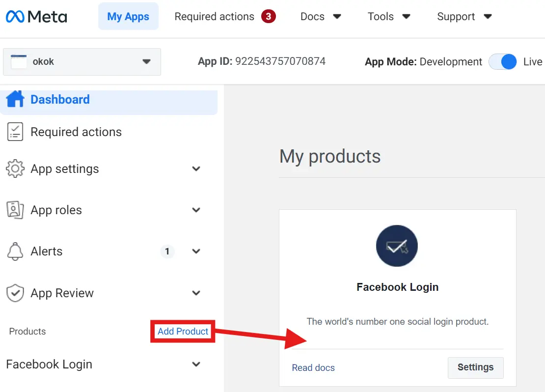Click the Facebook Login card title
545x392 pixels.
(398, 287)
